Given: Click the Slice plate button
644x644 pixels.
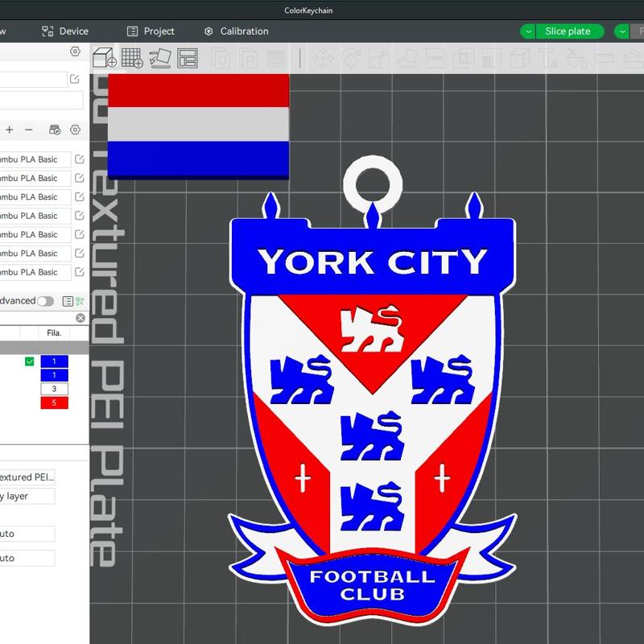Looking at the screenshot, I should [569, 31].
